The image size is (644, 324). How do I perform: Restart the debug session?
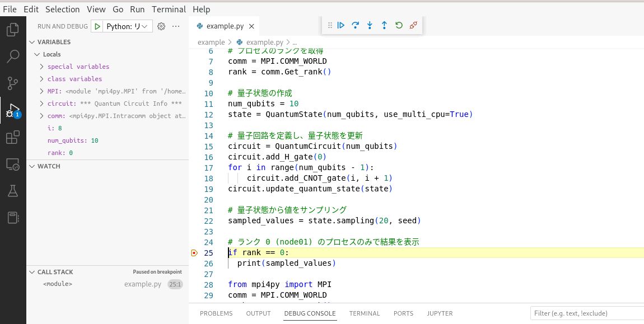[399, 25]
